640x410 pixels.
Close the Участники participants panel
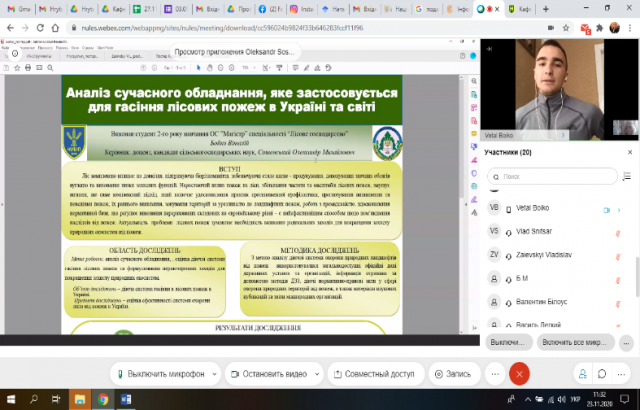[x=629, y=152]
